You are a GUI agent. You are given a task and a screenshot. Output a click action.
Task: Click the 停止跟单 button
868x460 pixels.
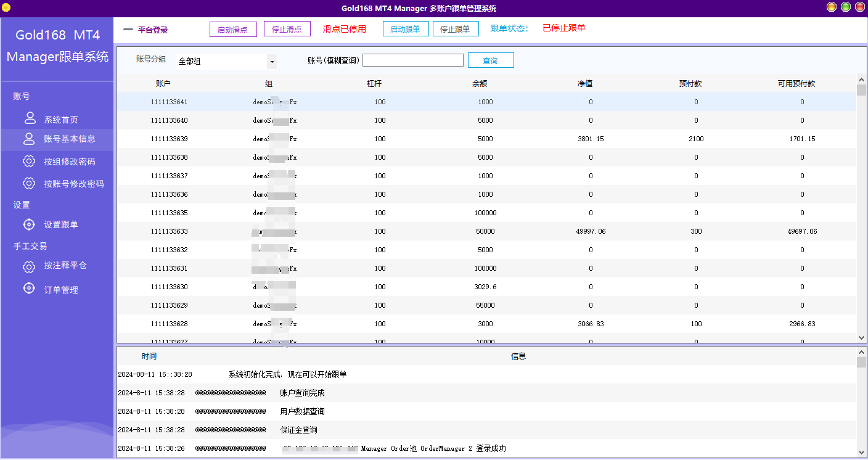(456, 29)
